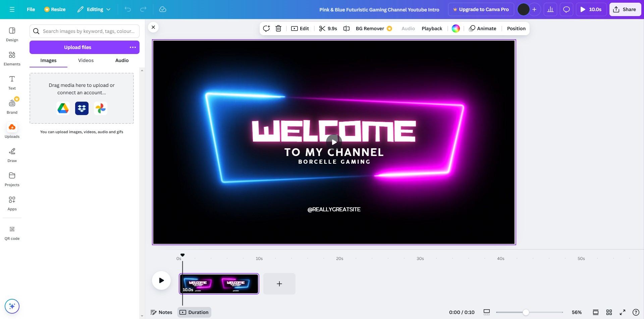This screenshot has width=644, height=319.
Task: Delete the selected video with trash icon
Action: coord(278,29)
